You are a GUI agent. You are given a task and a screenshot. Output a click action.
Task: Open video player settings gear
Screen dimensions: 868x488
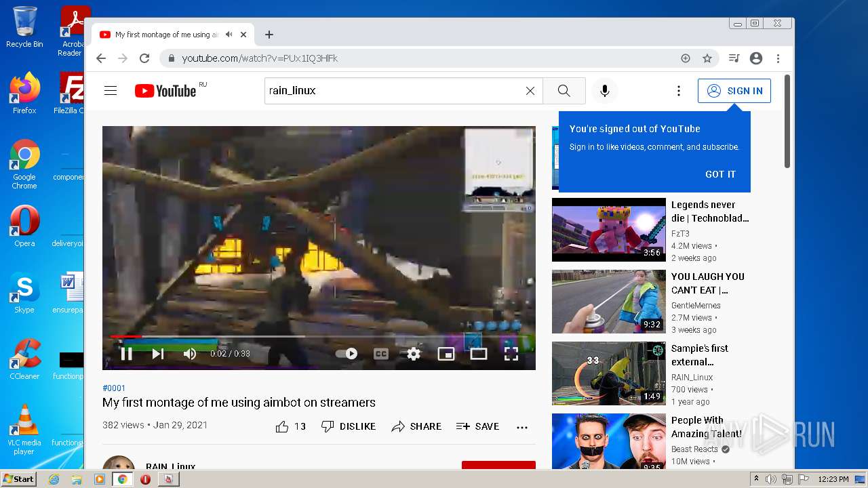(x=414, y=354)
